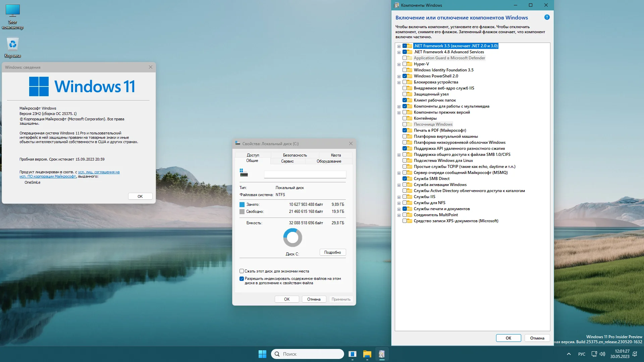Open the license terms link

click(99, 172)
